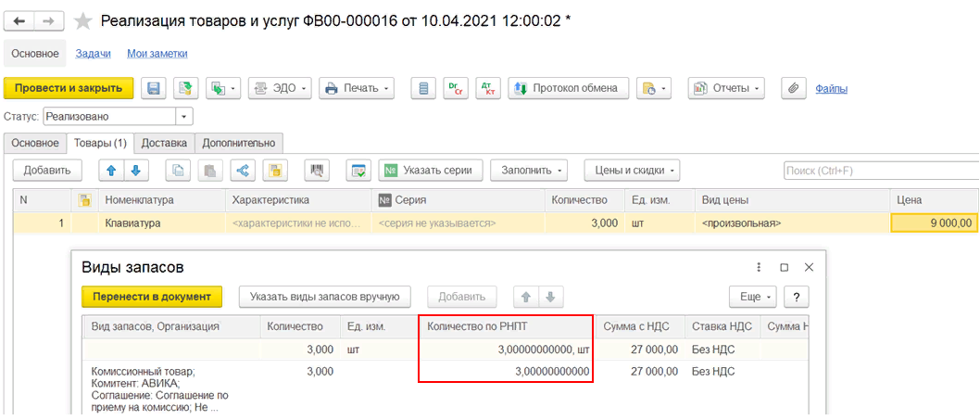The width and height of the screenshot is (980, 420).
Task: Switch to the Дополнительно tab
Action: point(239,143)
